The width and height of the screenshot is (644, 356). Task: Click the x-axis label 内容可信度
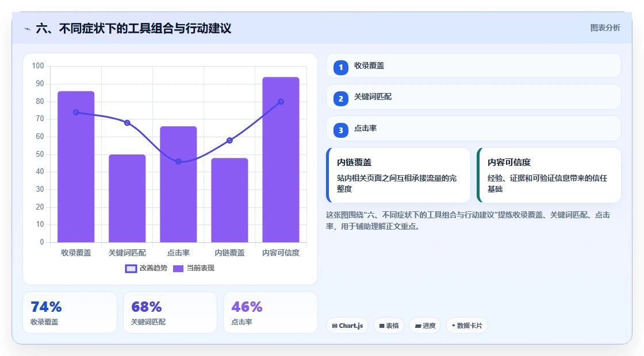[x=281, y=253]
